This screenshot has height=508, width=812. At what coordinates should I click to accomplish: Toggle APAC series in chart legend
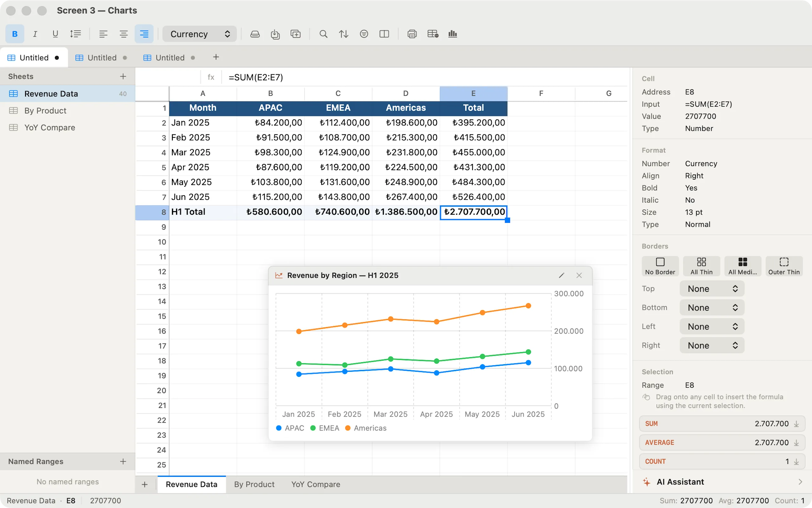pyautogui.click(x=290, y=428)
